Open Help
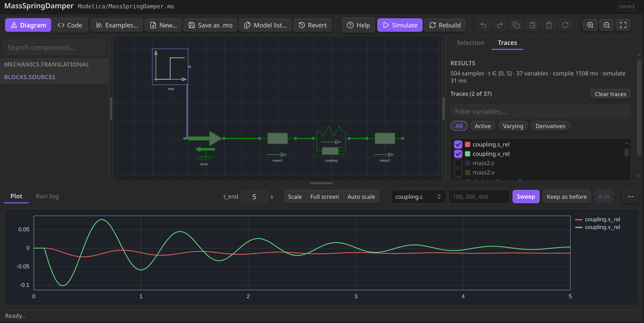Image resolution: width=644 pixels, height=323 pixels. [x=358, y=25]
